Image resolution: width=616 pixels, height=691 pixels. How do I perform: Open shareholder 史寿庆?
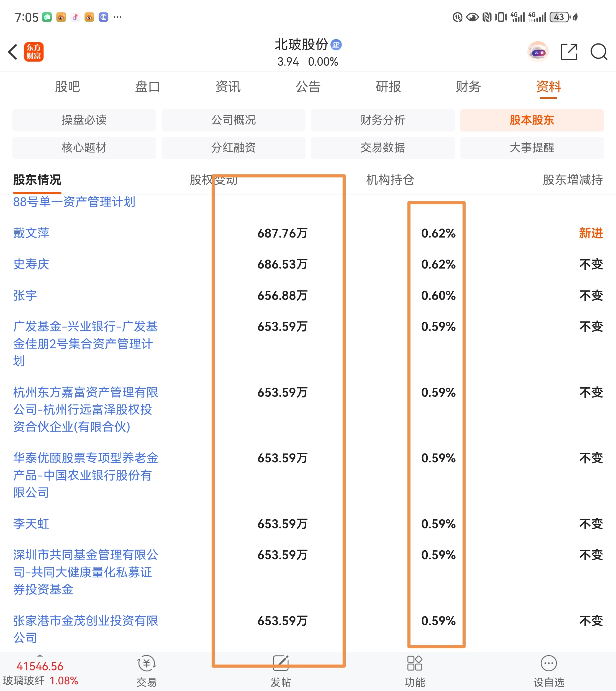(x=31, y=264)
